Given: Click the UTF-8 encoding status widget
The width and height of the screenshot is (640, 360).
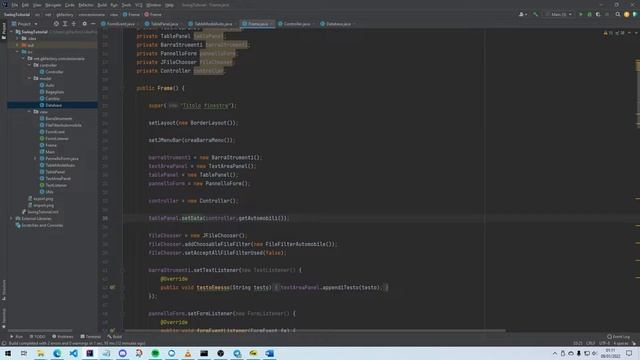Looking at the screenshot, I should coord(604,343).
